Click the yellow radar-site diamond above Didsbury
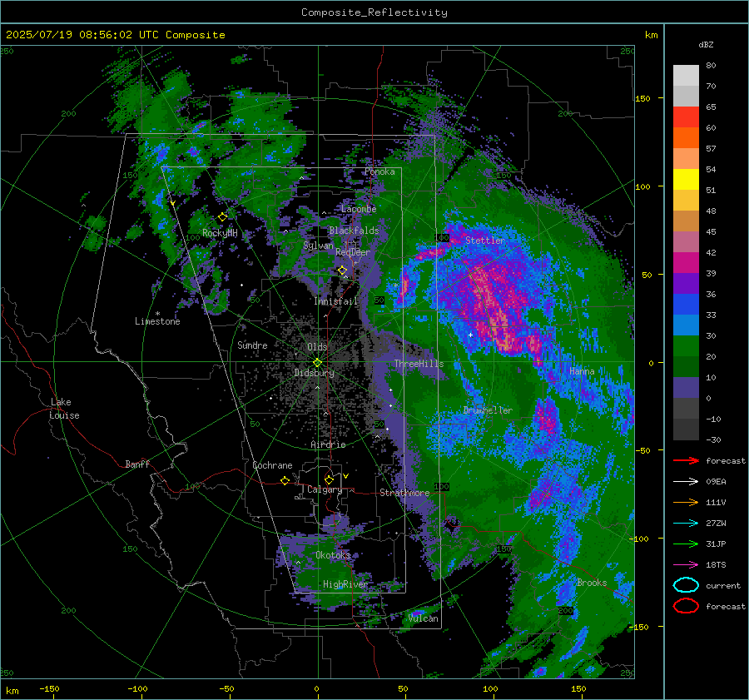 coord(317,362)
